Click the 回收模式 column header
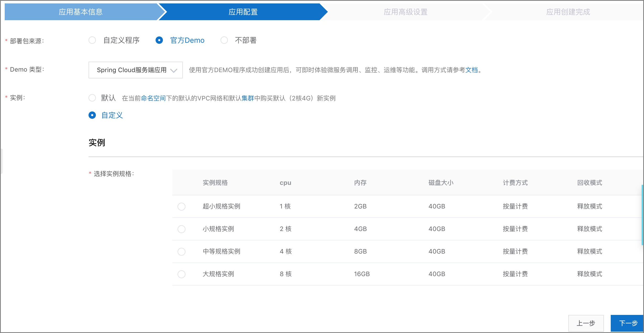The height and width of the screenshot is (333, 644). pyautogui.click(x=590, y=183)
